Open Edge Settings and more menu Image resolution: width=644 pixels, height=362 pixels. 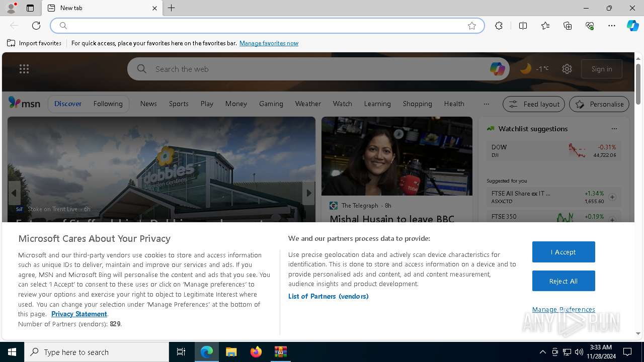[612, 26]
